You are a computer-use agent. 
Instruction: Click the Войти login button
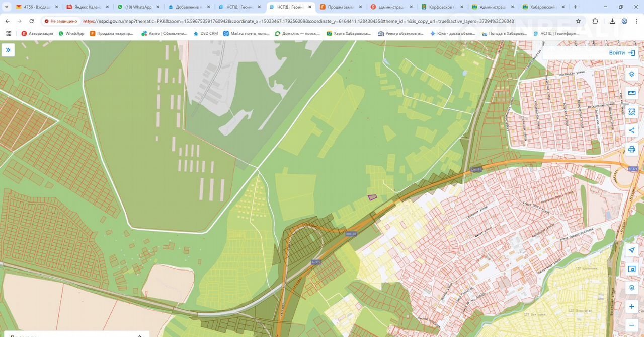[622, 53]
